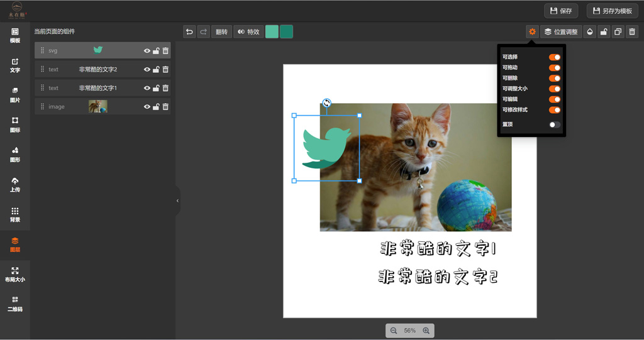Screen dimensions: 644x340
Task: Open the 位置调整 position adjustment menu
Action: pos(561,31)
